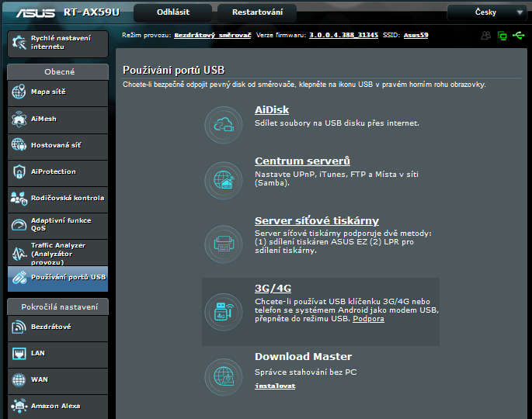Click the instalovat link under Download Master
Image resolution: width=532 pixels, height=419 pixels.
275,386
